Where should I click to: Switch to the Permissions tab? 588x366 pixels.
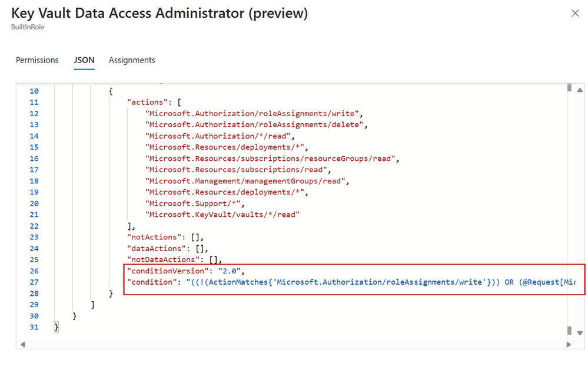click(37, 60)
